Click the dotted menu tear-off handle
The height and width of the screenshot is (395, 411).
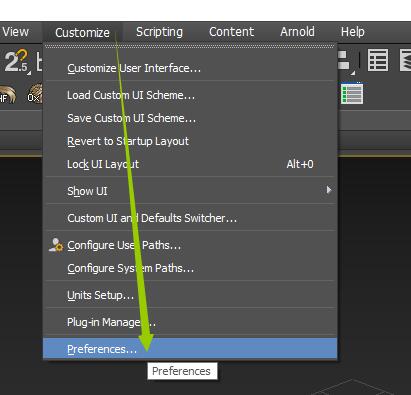pyautogui.click(x=190, y=46)
